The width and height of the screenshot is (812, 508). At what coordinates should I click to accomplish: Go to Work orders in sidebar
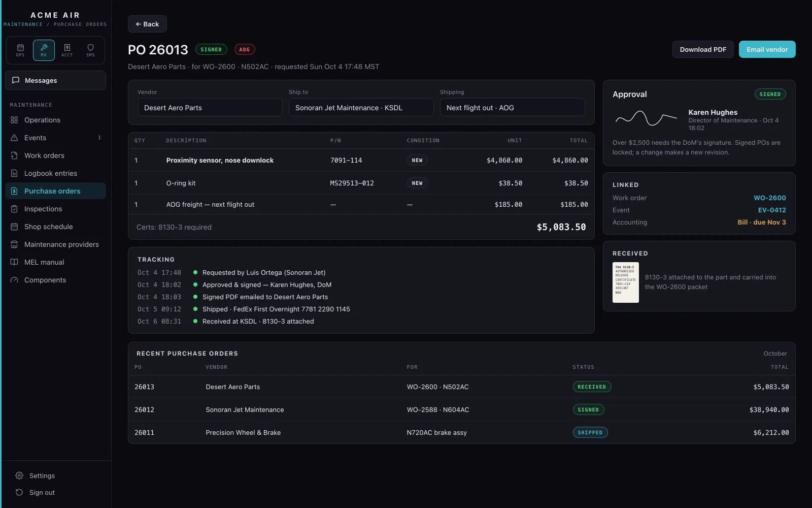[55, 155]
